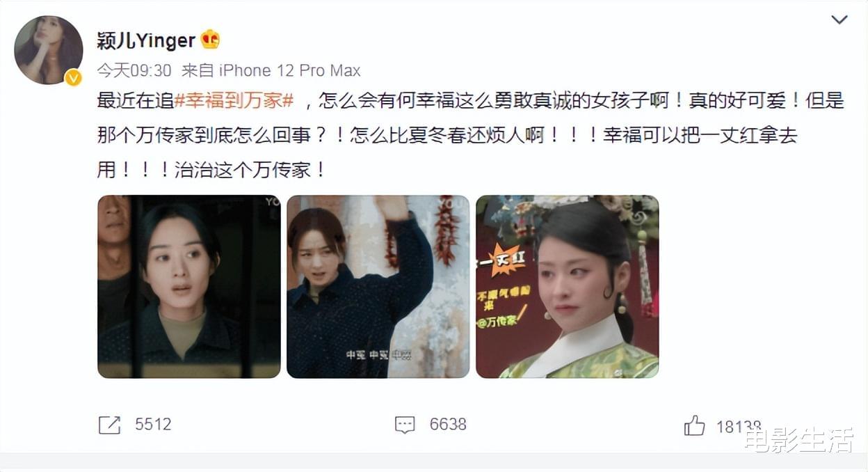868x472 pixels.
Task: Like the post with thumbs-up icon
Action: coord(694,425)
